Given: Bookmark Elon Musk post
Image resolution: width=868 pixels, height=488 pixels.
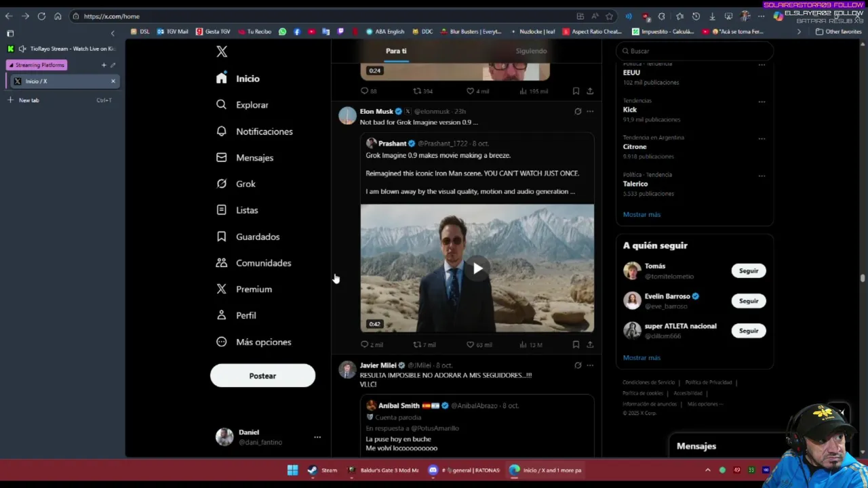Looking at the screenshot, I should coord(576,344).
